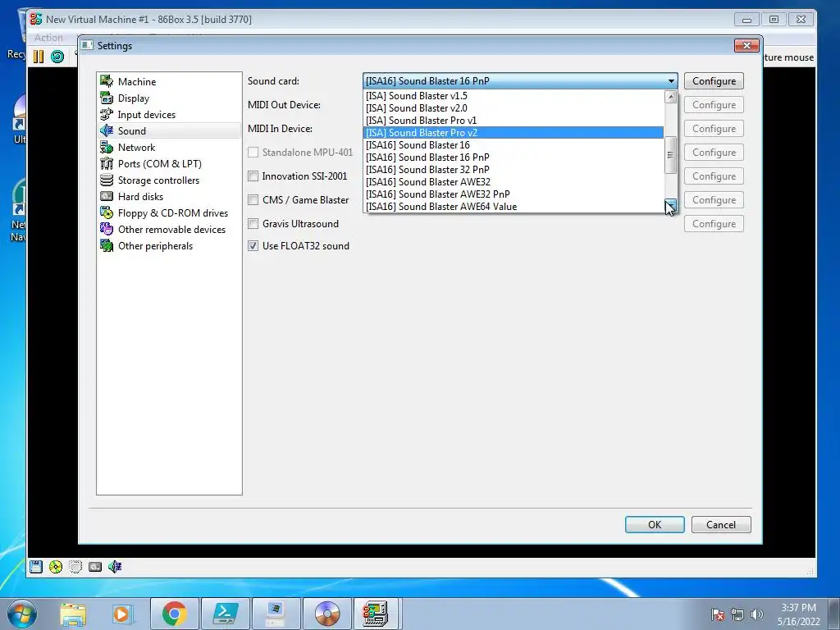Click the floppy disk status bar icon
The height and width of the screenshot is (630, 840).
[x=36, y=567]
